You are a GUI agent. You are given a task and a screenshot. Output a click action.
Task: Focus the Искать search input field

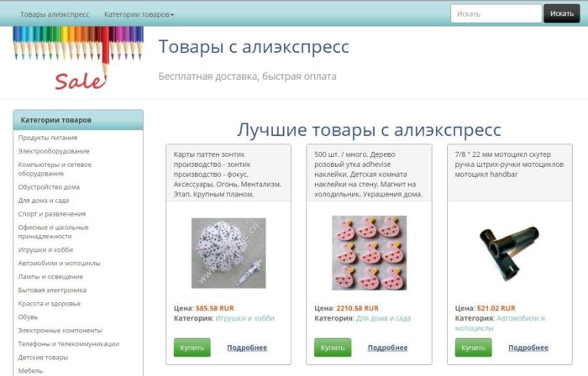click(496, 14)
